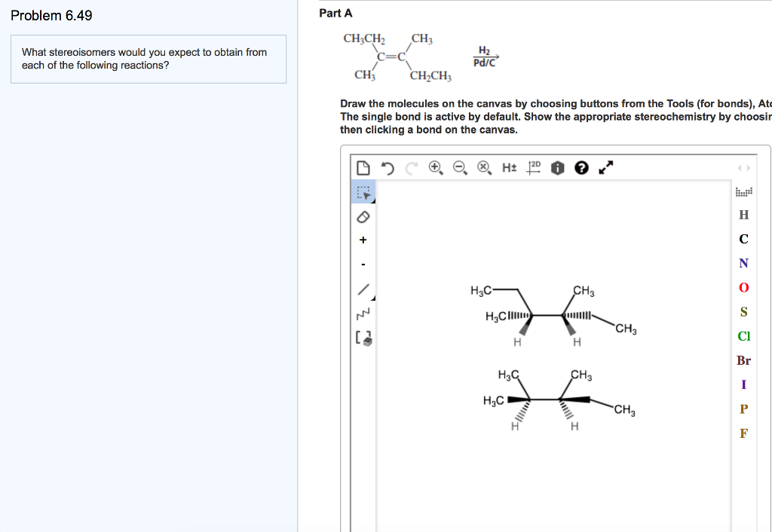Select Chlorine from the element list
772x532 pixels.
coord(743,336)
